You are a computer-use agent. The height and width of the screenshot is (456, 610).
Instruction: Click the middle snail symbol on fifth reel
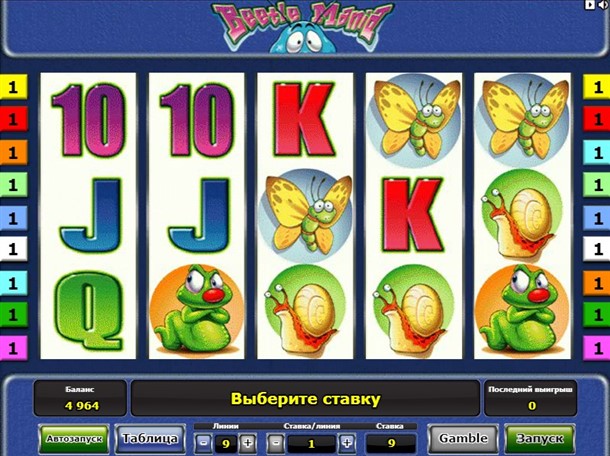click(521, 215)
